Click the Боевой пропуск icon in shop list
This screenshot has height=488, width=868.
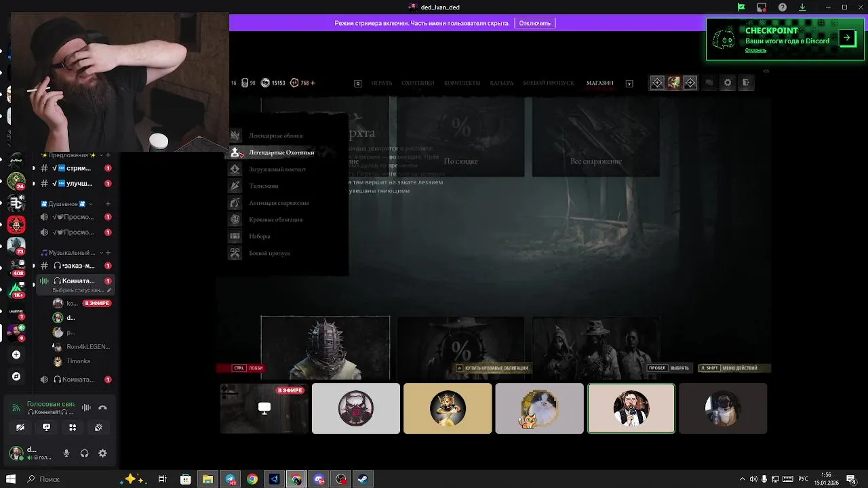pos(235,253)
